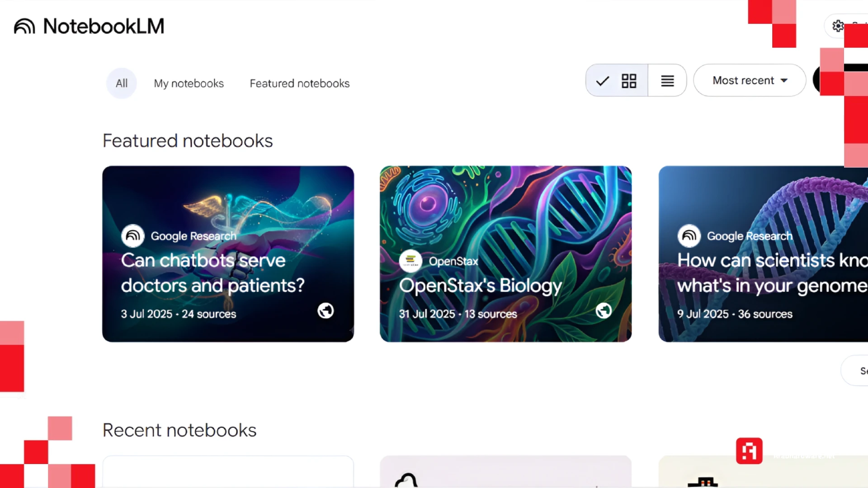The width and height of the screenshot is (868, 488).
Task: Open the first recent notebook card
Action: point(228,472)
